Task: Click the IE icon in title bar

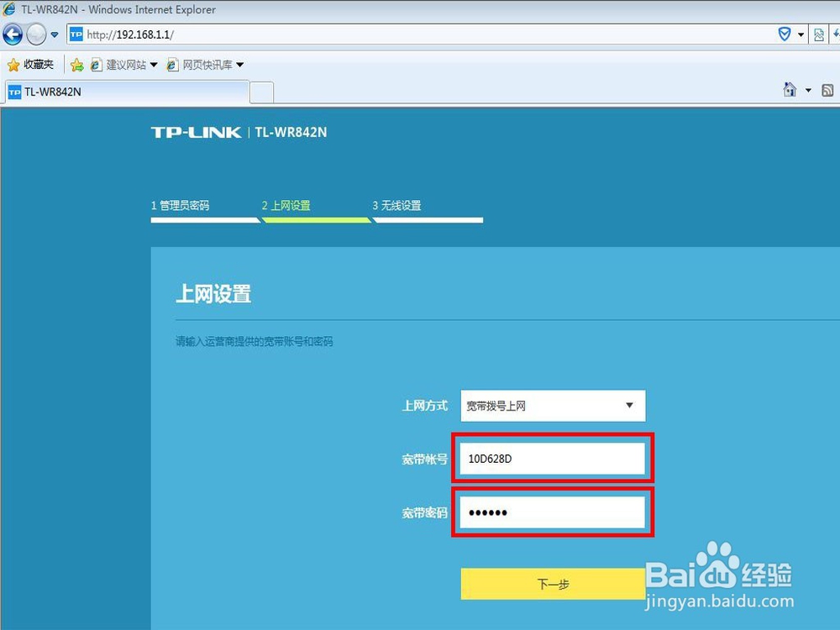Action: point(8,8)
